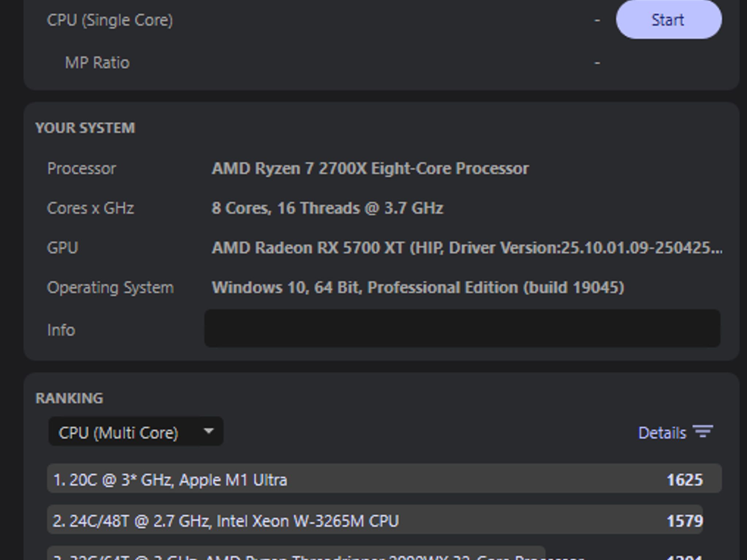Select the Ryzen Threadripper ranking entry
The image size is (747, 560).
296,553
